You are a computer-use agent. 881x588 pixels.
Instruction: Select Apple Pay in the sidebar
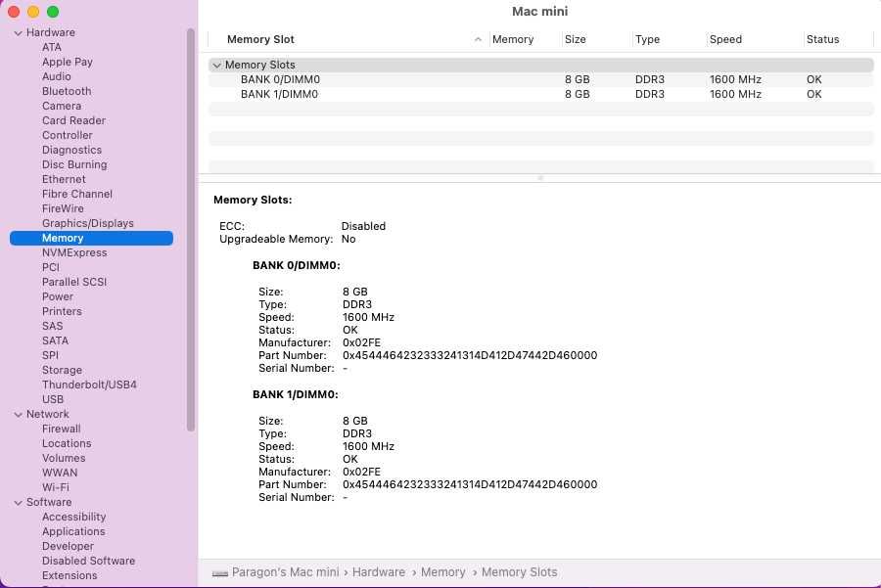[68, 62]
